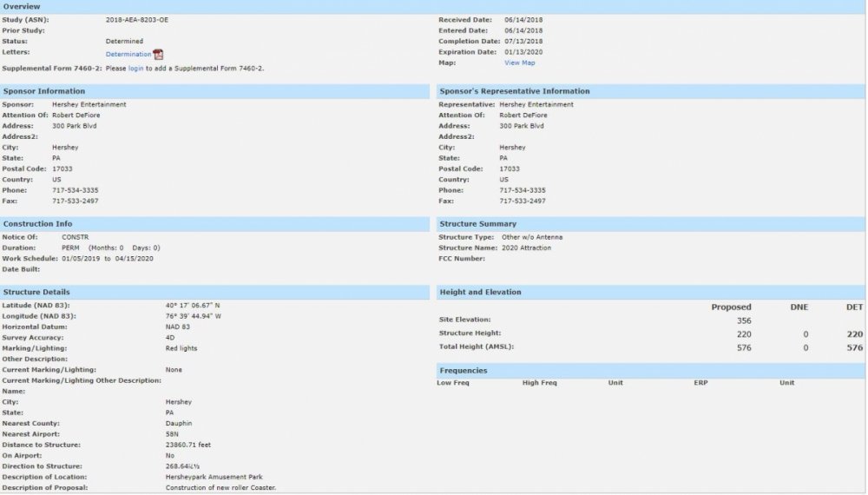Screen dimensions: 868x495
Task: Click the 'Construction of new roller Coaster' text
Action: coord(220,487)
